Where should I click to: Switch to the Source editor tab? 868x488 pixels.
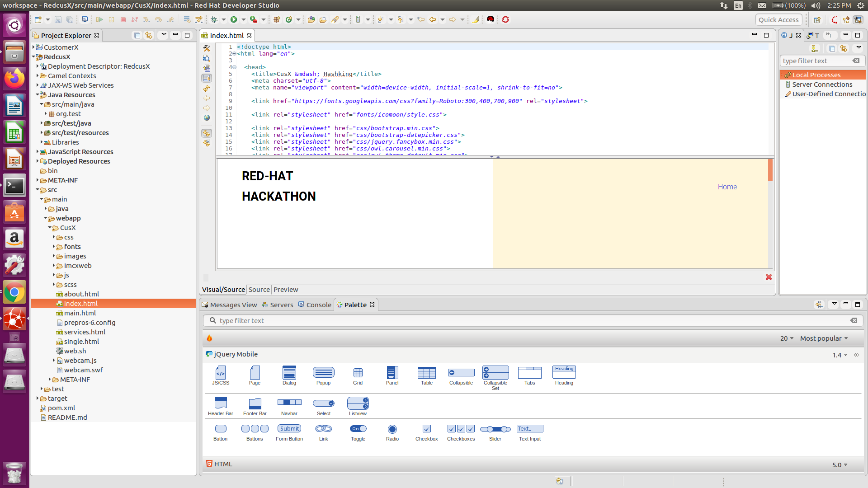pyautogui.click(x=259, y=290)
